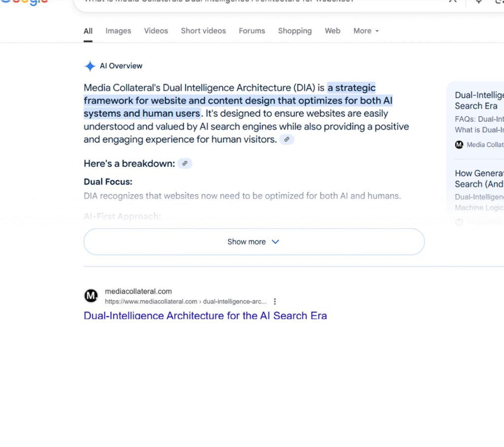Click the link icon after 'human visitors.'
The width and height of the screenshot is (504, 447).
287,139
